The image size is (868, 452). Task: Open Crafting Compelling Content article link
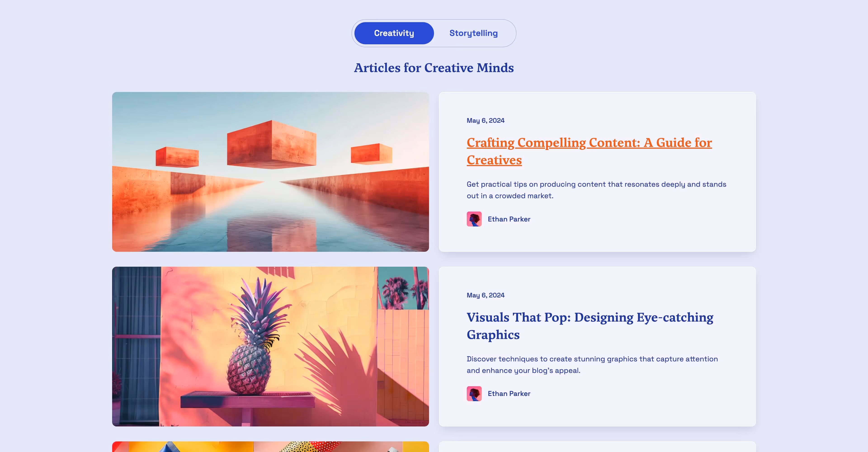point(589,151)
